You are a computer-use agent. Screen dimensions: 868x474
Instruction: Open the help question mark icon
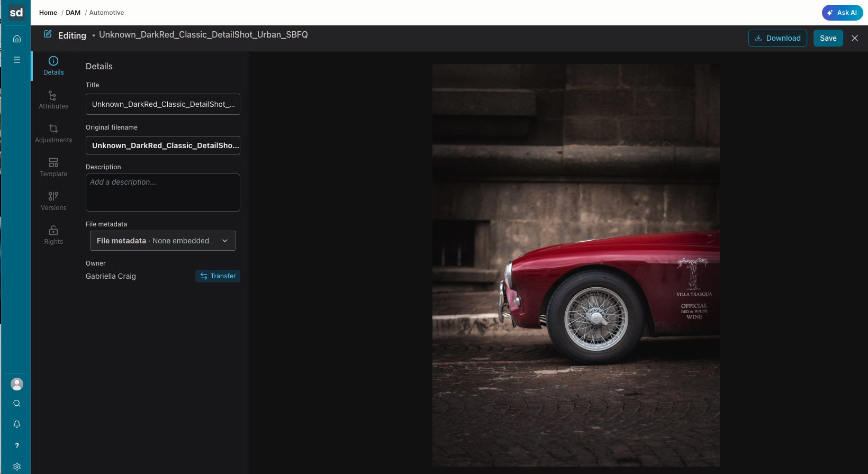pos(17,445)
